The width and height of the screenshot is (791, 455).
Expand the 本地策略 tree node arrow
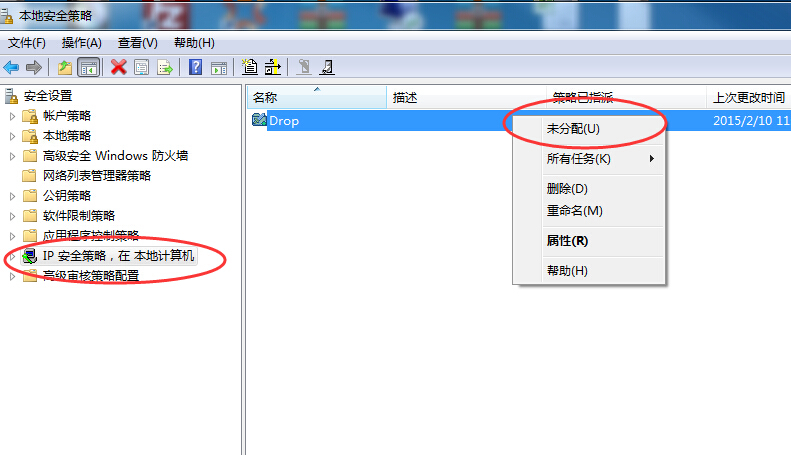coord(13,136)
